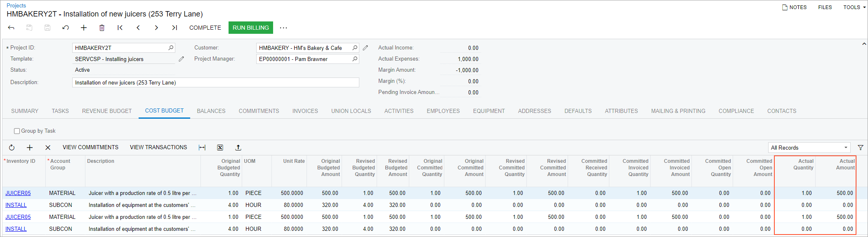Open the JUICER05 inventory link in first row

[x=18, y=193]
